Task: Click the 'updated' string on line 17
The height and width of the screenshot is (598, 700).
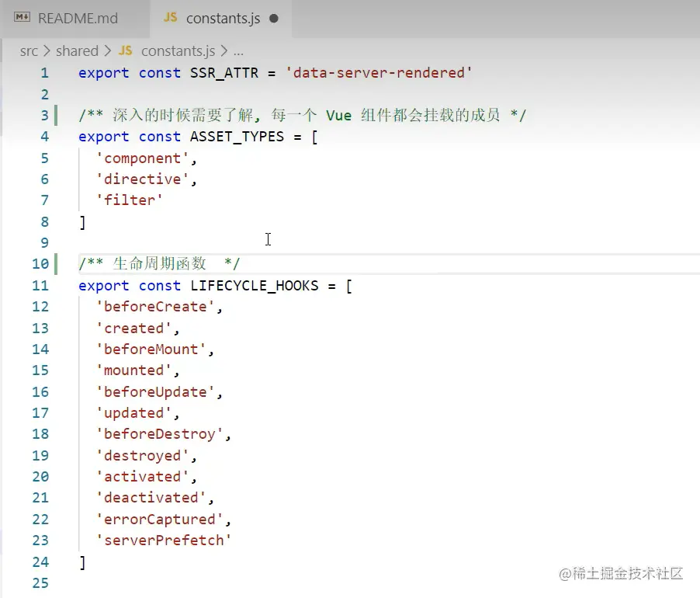Action: (133, 412)
